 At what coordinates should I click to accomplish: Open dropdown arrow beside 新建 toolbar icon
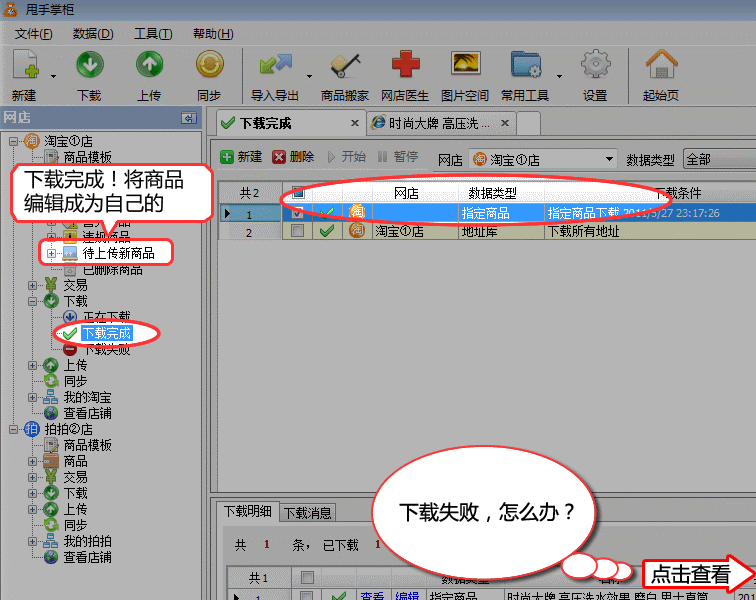click(x=54, y=76)
